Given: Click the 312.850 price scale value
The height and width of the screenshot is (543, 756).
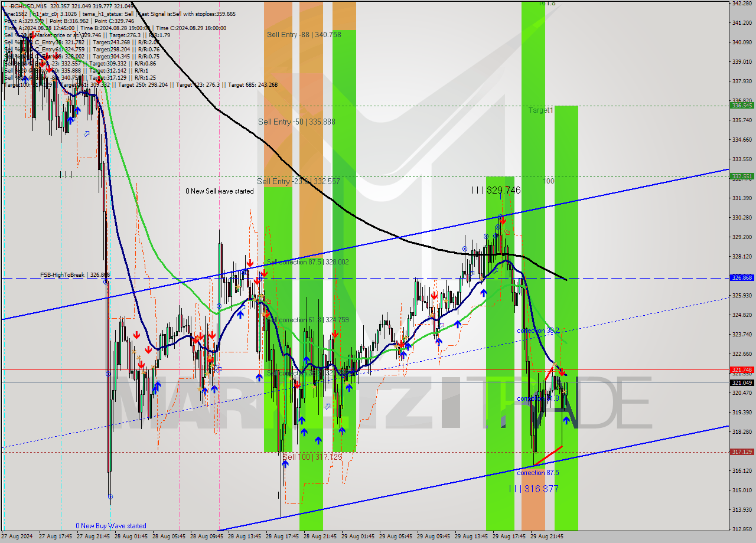Looking at the screenshot, I should [741, 529].
